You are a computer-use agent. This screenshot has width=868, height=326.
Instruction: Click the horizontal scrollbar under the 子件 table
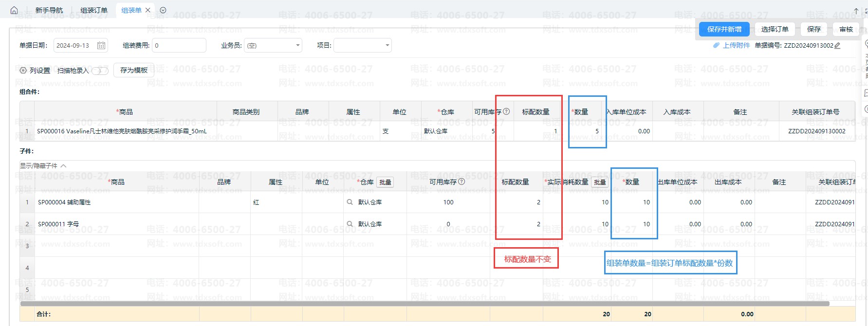coord(425,304)
